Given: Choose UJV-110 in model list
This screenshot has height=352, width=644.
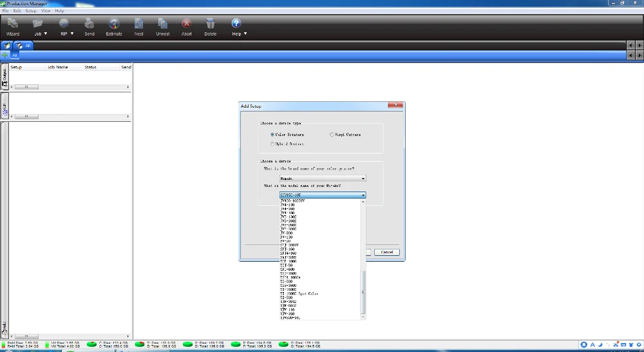Looking at the screenshot, I should [320, 309].
